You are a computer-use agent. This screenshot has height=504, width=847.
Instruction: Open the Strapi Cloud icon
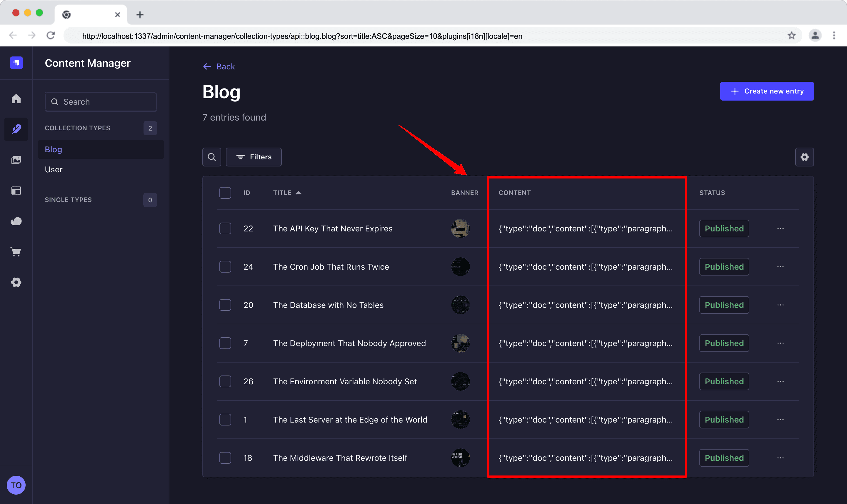tap(16, 221)
